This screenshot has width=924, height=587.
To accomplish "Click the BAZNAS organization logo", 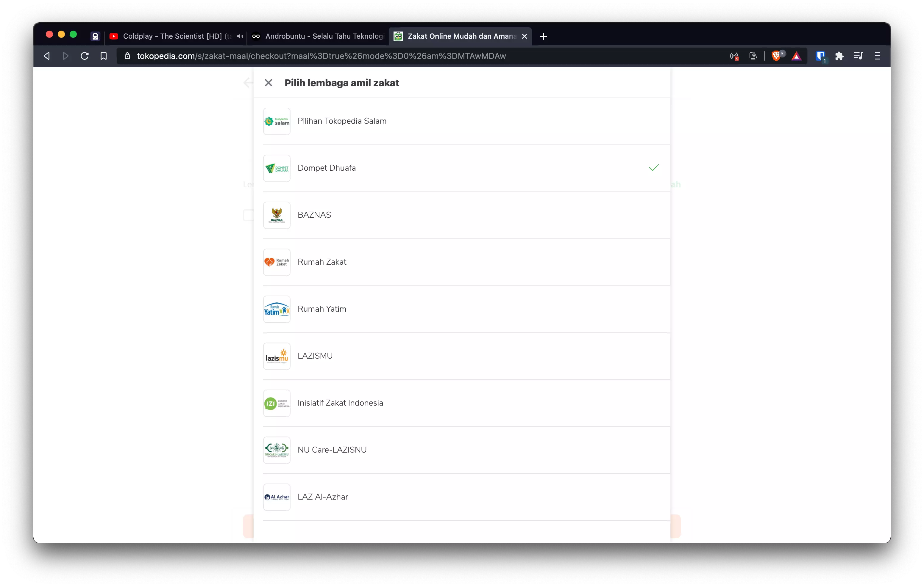I will [276, 215].
